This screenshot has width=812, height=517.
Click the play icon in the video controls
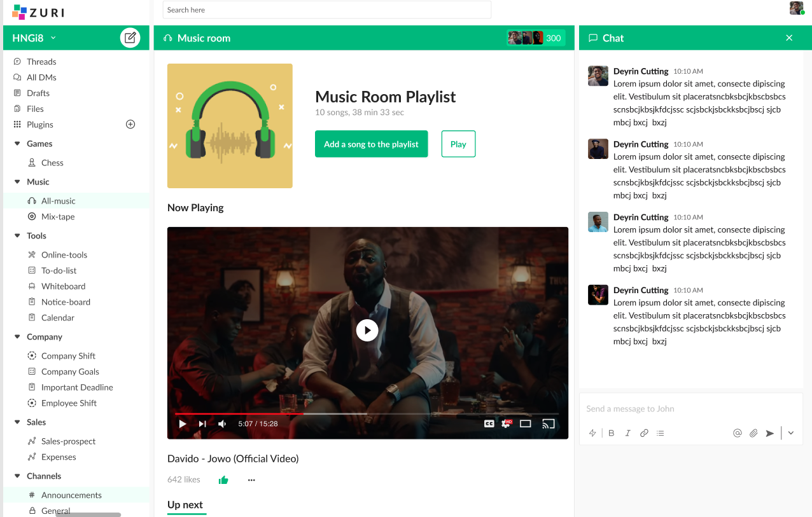183,424
